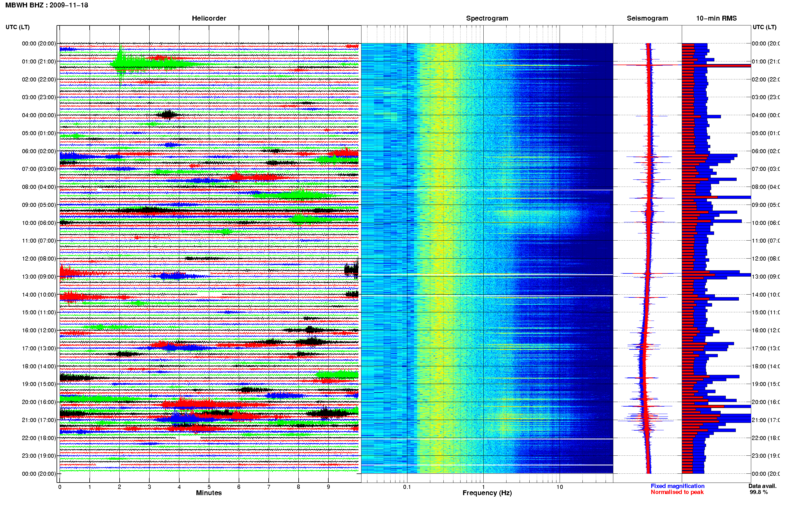812x508 pixels.
Task: Click the left 11:00 (07:00) time label
Action: (39, 241)
